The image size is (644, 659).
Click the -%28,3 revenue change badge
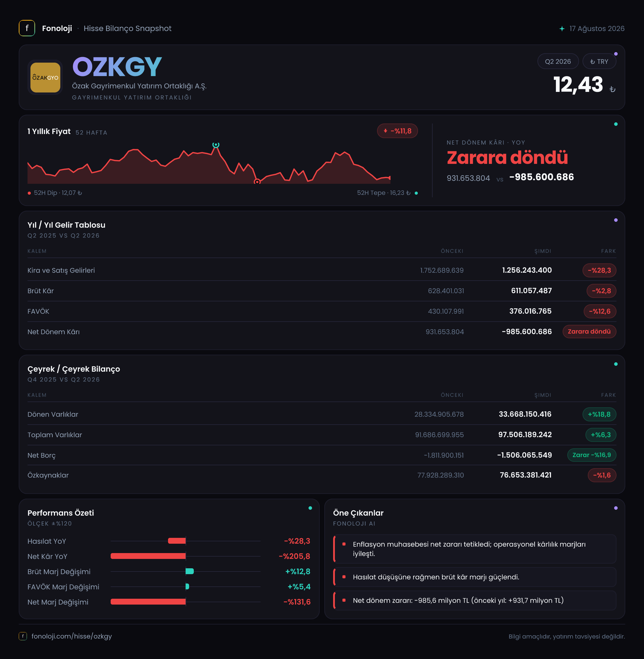pos(599,270)
